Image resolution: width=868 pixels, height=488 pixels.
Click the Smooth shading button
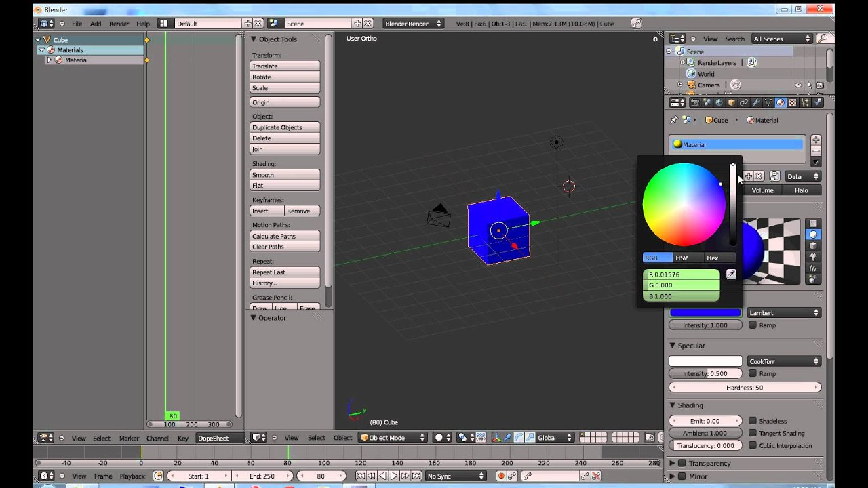click(285, 175)
